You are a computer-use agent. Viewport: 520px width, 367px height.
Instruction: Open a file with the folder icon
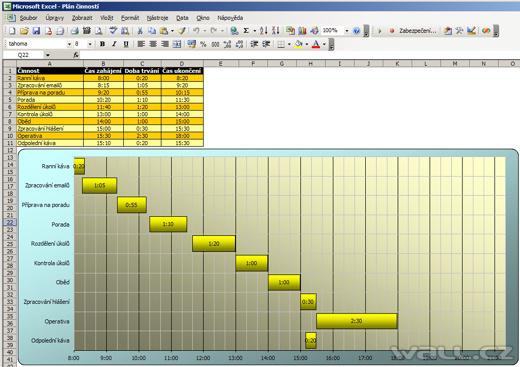pyautogui.click(x=24, y=31)
